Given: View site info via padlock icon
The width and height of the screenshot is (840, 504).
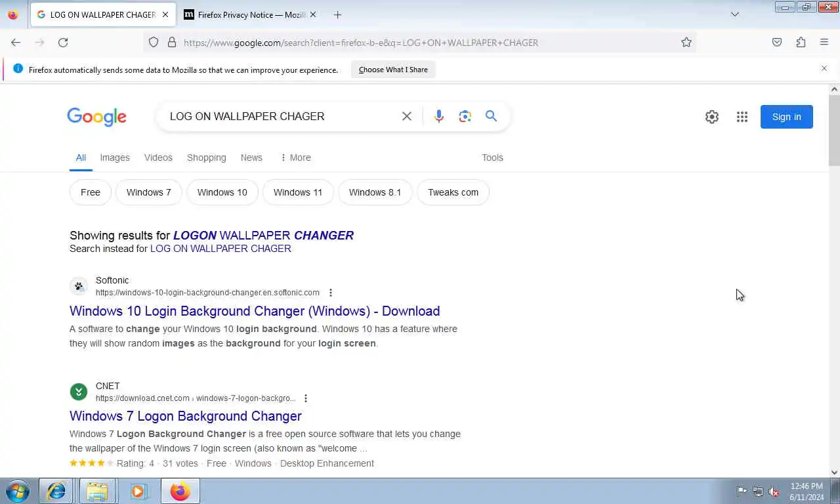Looking at the screenshot, I should click(172, 42).
